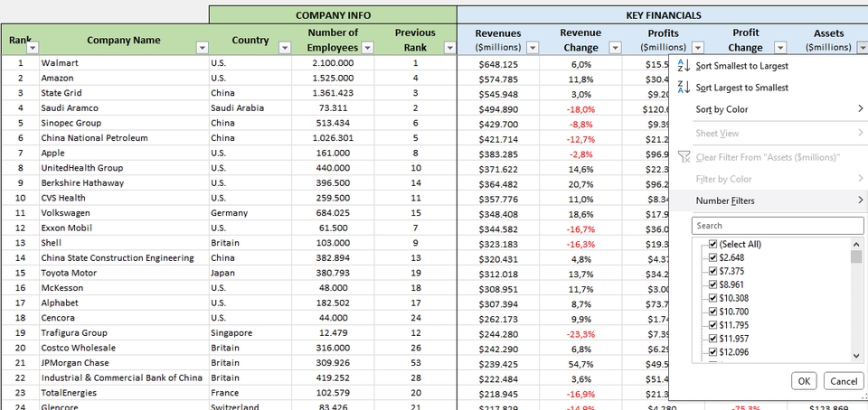
Task: Select the Berkshire Hathaway cell
Action: (x=124, y=183)
